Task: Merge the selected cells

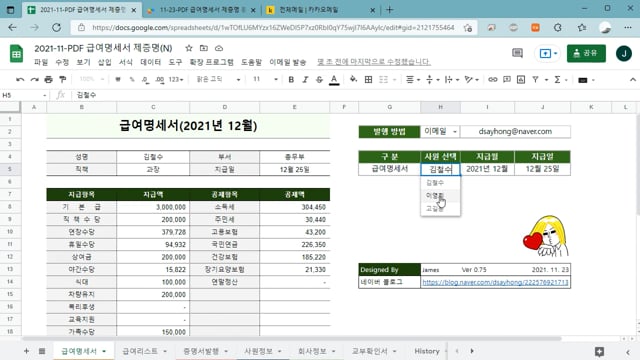Action: (383, 80)
